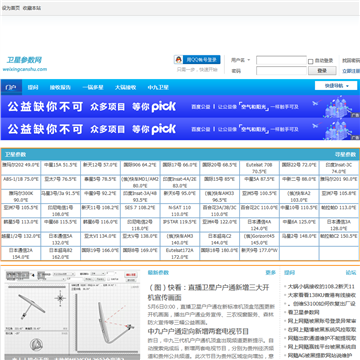Click the 设为首页 link at top
Viewport: 360px width, 360px height.
point(11,8)
